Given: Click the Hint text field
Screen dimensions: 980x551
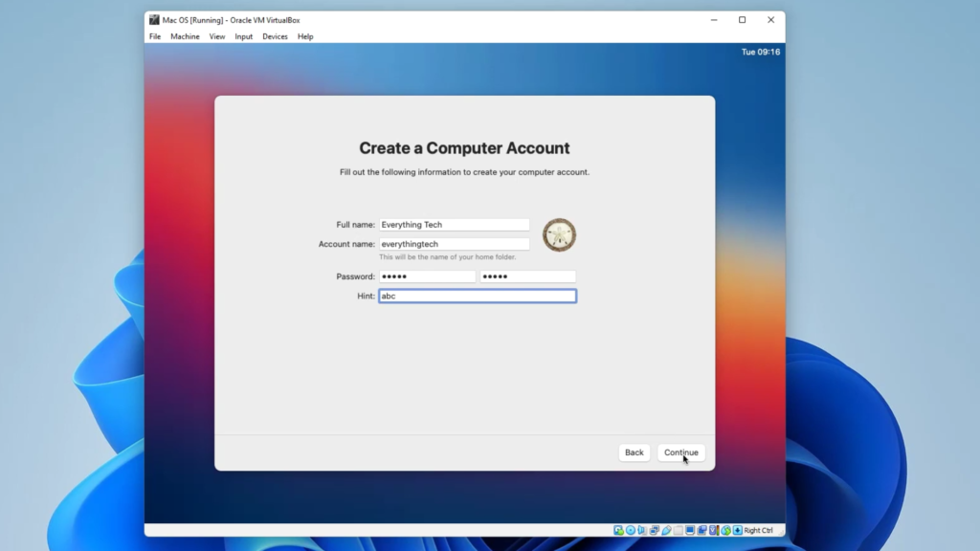Looking at the screenshot, I should [478, 297].
